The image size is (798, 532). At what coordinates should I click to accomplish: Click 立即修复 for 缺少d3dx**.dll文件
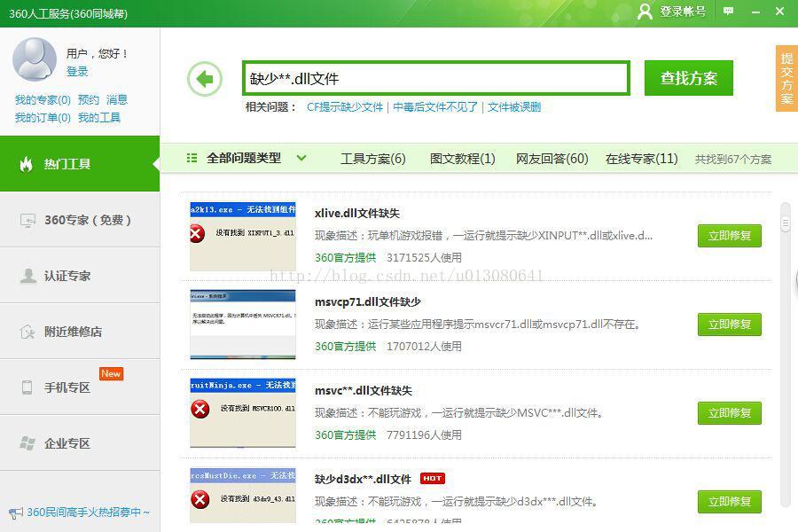[x=730, y=502]
